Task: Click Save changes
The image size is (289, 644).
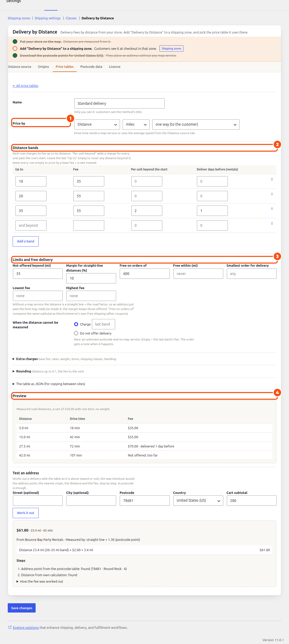Action: point(22,608)
